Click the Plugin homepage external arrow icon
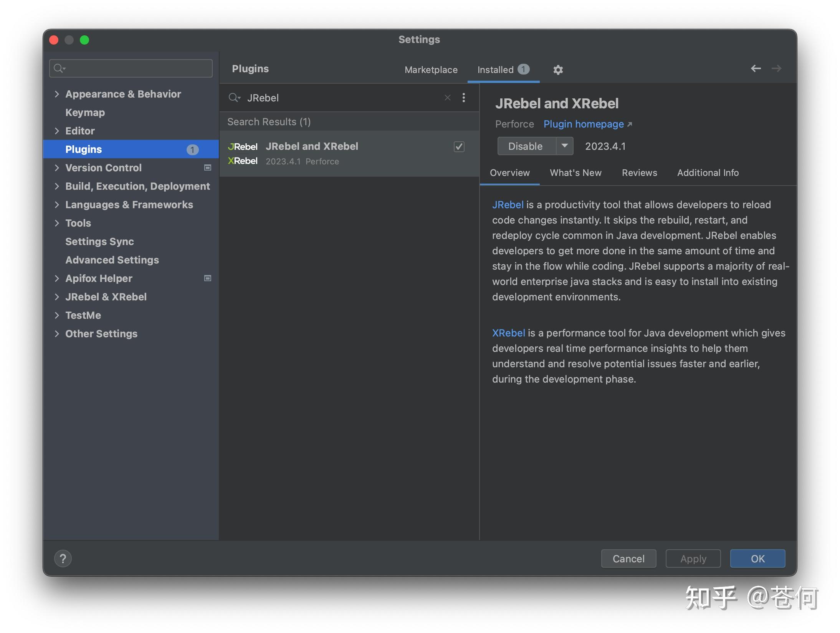The image size is (840, 633). 630,124
